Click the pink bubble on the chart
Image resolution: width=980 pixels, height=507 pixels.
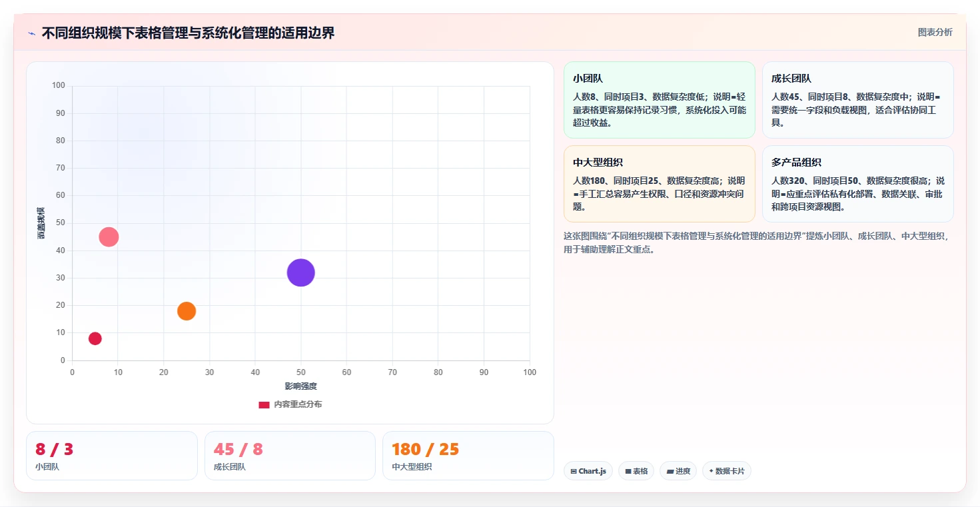[109, 237]
